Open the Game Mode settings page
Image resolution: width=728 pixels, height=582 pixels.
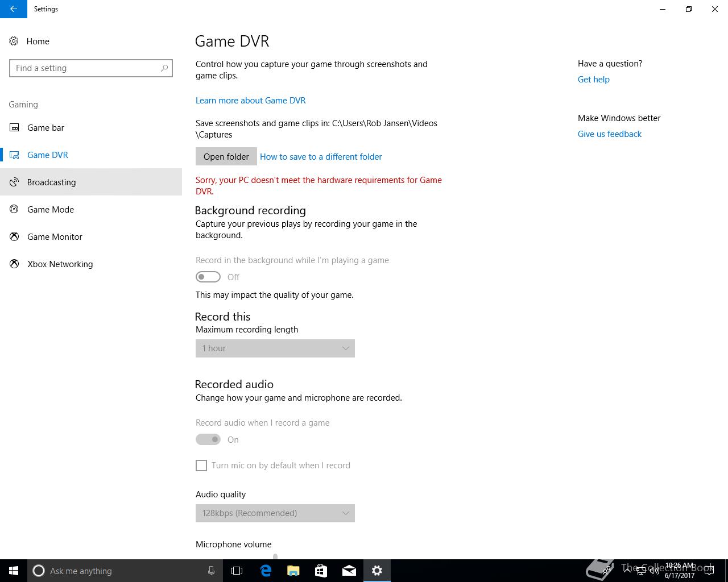click(x=91, y=209)
